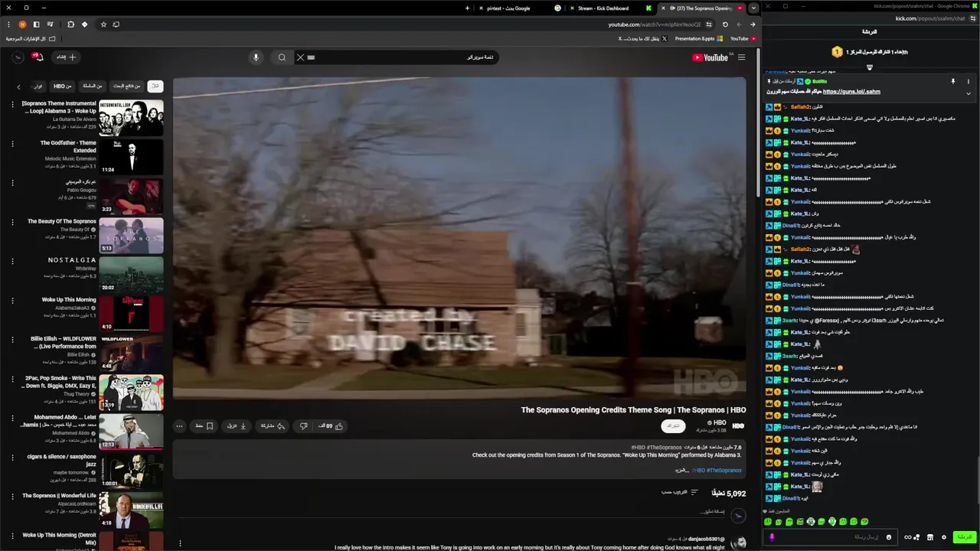Open cigars & silence saxophone jazz video
This screenshot has width=980, height=551.
pyautogui.click(x=131, y=471)
